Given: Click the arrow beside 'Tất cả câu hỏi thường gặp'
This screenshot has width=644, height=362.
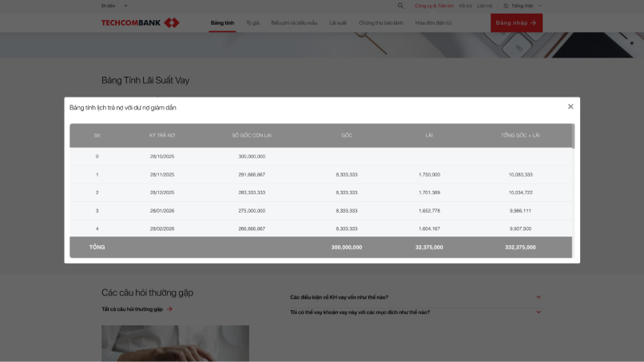Looking at the screenshot, I should tap(169, 308).
